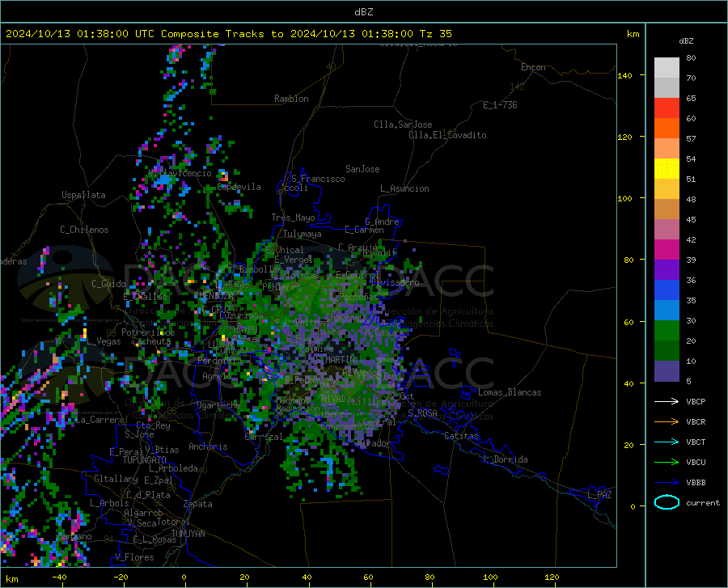Image resolution: width=728 pixels, height=588 pixels.
Task: Click the 'current' legend label
Action: click(x=703, y=502)
